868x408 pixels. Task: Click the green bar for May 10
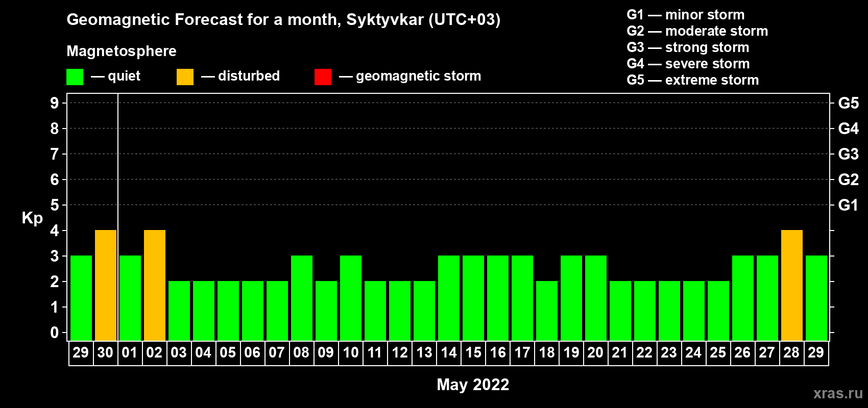click(351, 298)
